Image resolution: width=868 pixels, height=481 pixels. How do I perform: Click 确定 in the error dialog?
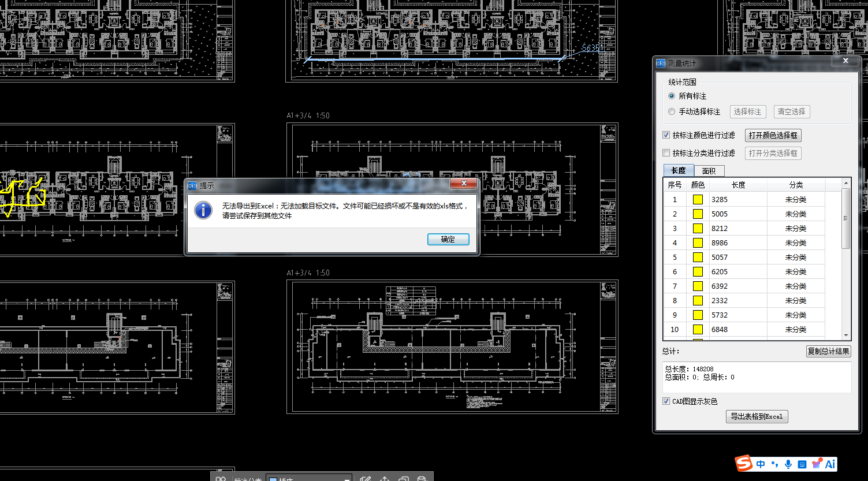[x=448, y=239]
